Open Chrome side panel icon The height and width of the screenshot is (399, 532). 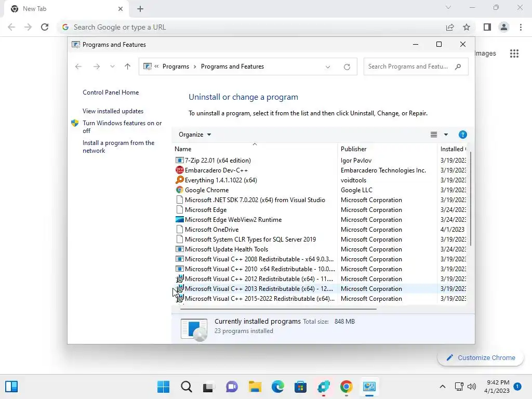click(487, 27)
